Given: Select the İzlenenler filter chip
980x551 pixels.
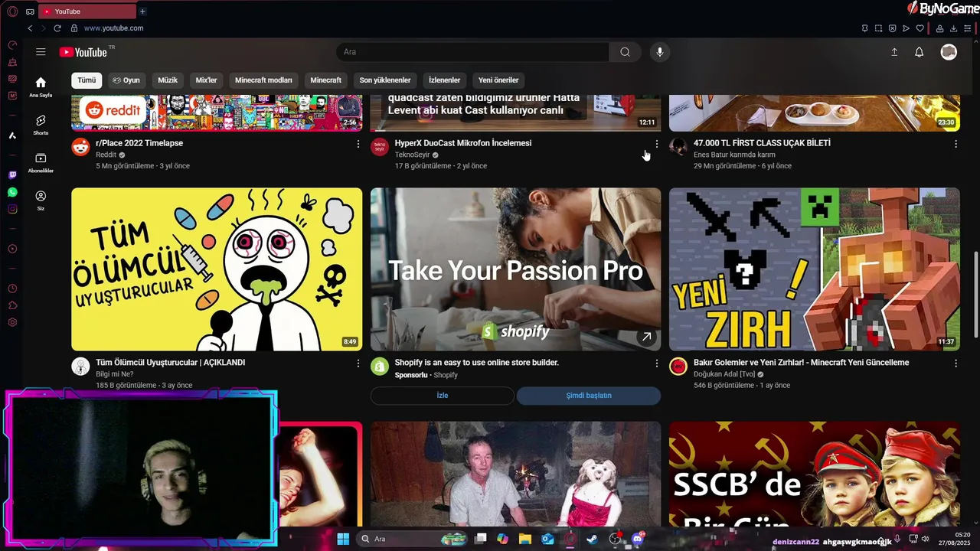Looking at the screenshot, I should tap(444, 80).
